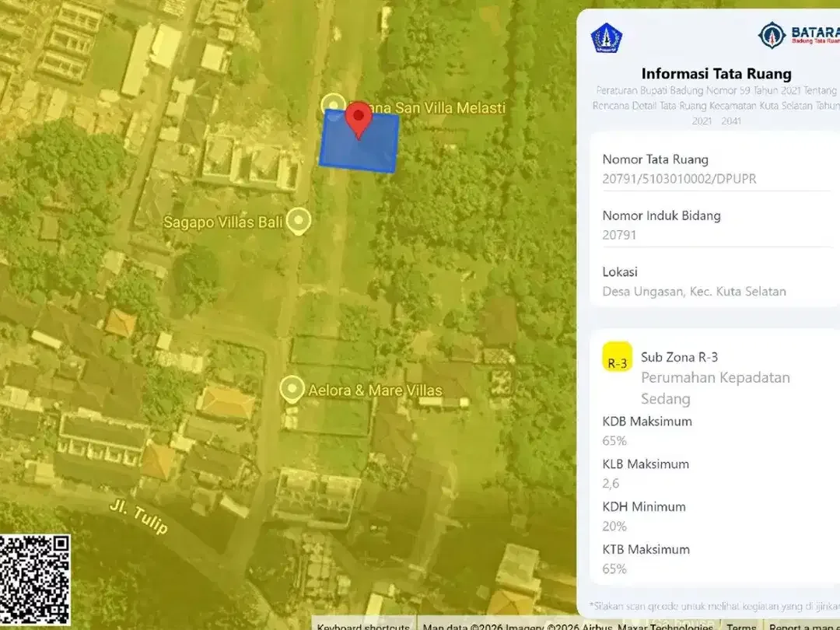Select the 2,6 value under KLB Maksimum
Image resolution: width=840 pixels, height=630 pixels.
[611, 483]
